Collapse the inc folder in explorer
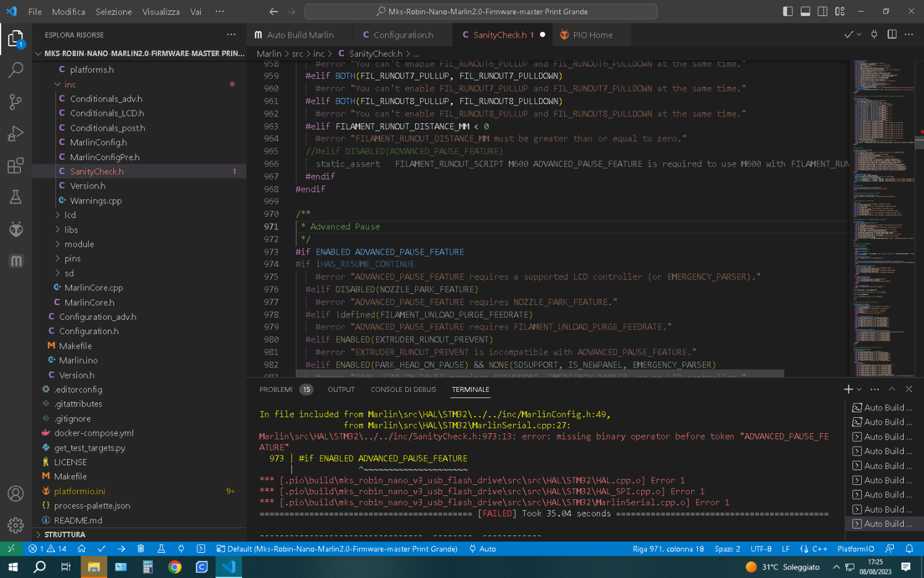 click(70, 84)
